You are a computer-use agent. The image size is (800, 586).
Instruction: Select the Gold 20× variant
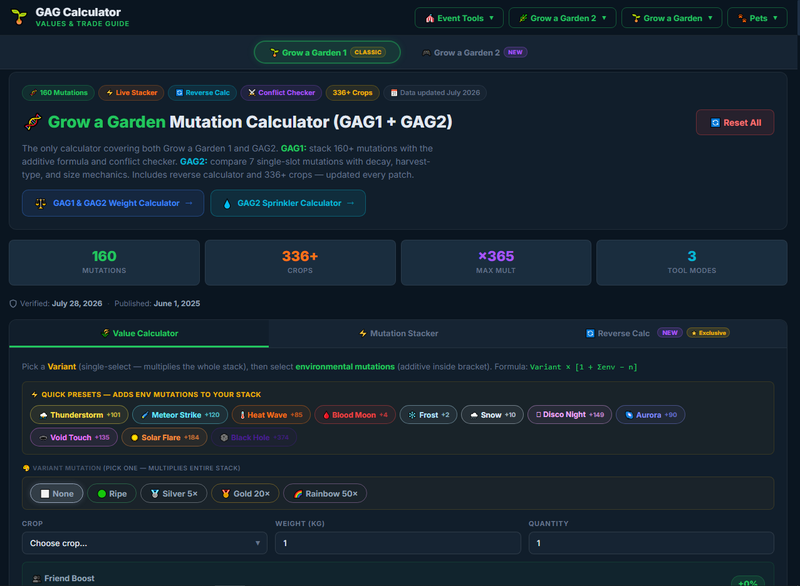pyautogui.click(x=245, y=494)
